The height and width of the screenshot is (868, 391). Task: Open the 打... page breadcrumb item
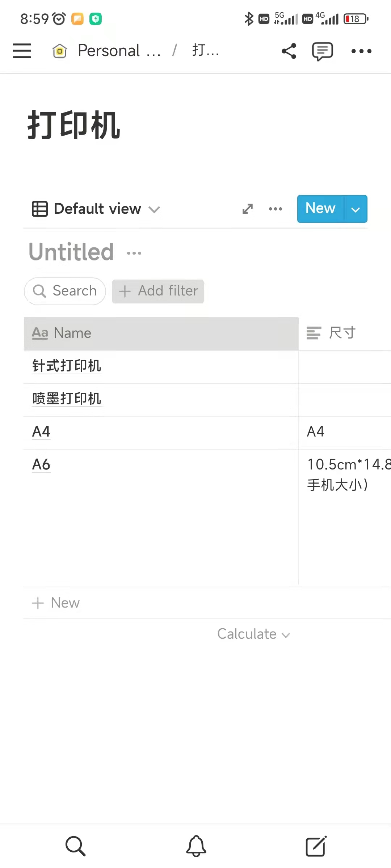(x=205, y=51)
